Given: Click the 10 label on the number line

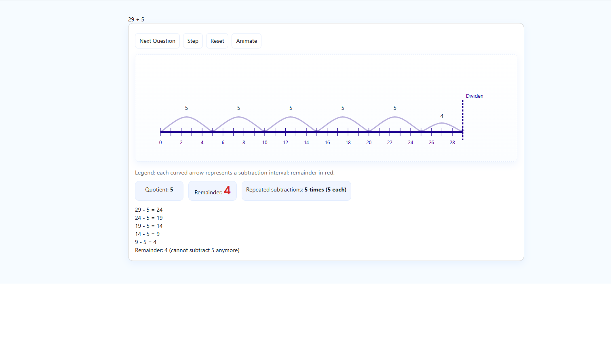Looking at the screenshot, I should coord(265,143).
